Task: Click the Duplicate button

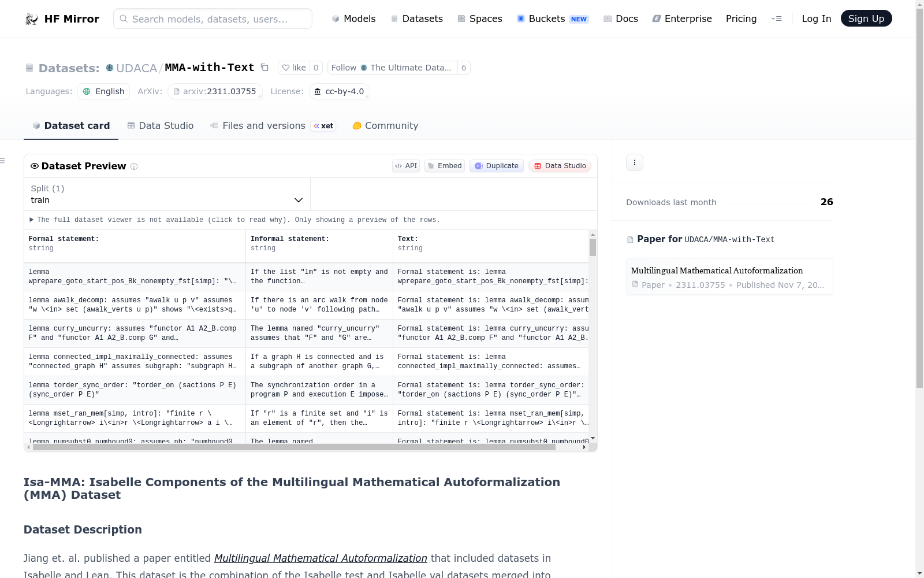Action: tap(497, 166)
